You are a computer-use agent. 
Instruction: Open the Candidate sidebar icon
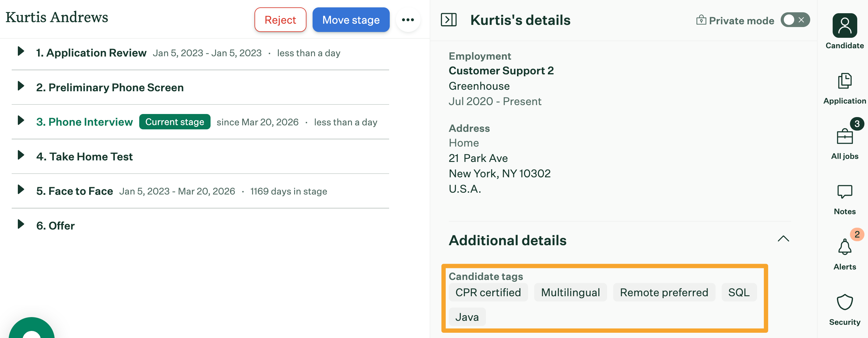(844, 26)
